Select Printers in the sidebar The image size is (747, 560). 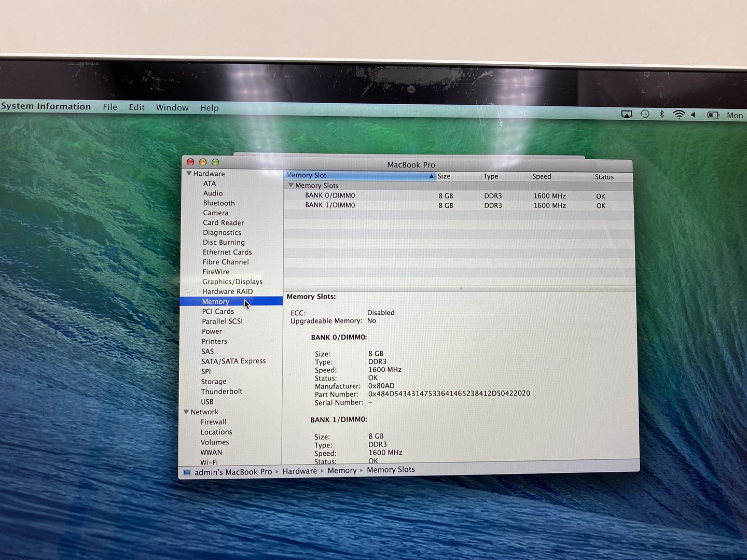click(x=214, y=342)
